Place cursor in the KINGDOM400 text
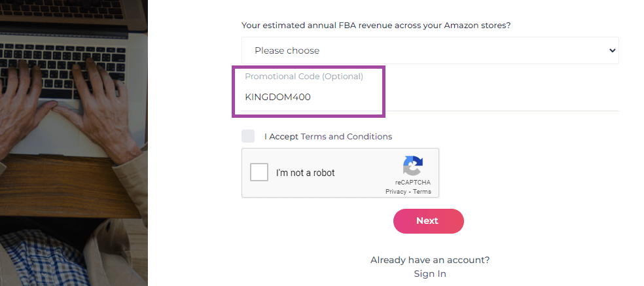Screen dimensions: 644x286 coord(278,98)
